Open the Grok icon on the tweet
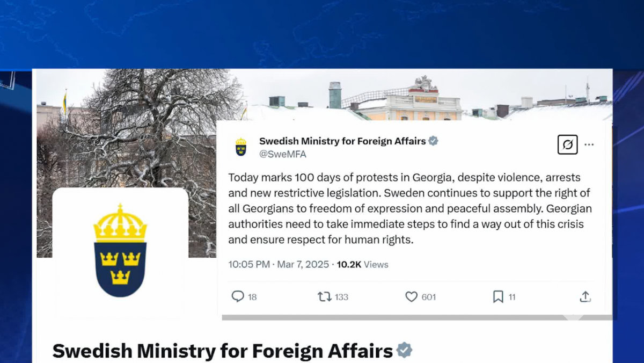 567,144
